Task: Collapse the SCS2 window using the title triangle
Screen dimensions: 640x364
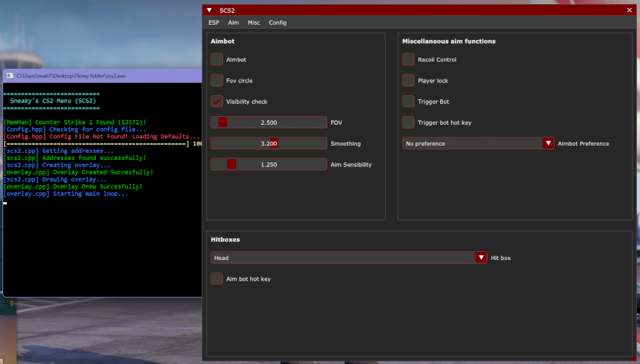Action: 210,10
